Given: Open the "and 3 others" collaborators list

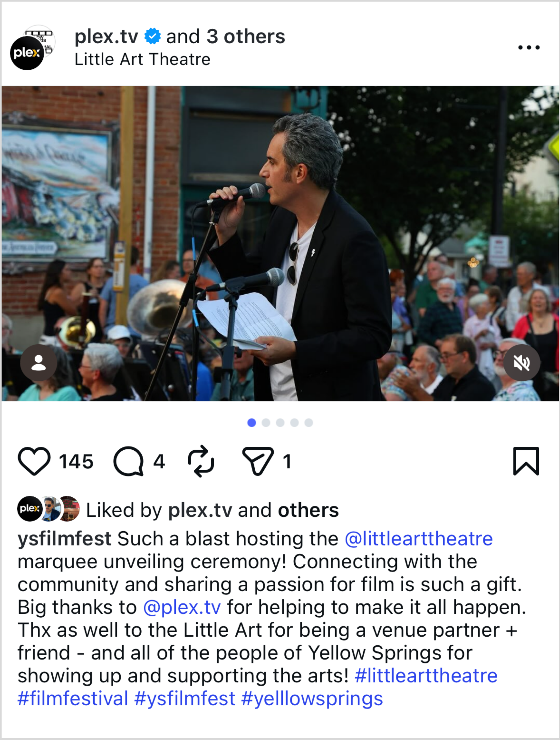Looking at the screenshot, I should pos(226,36).
